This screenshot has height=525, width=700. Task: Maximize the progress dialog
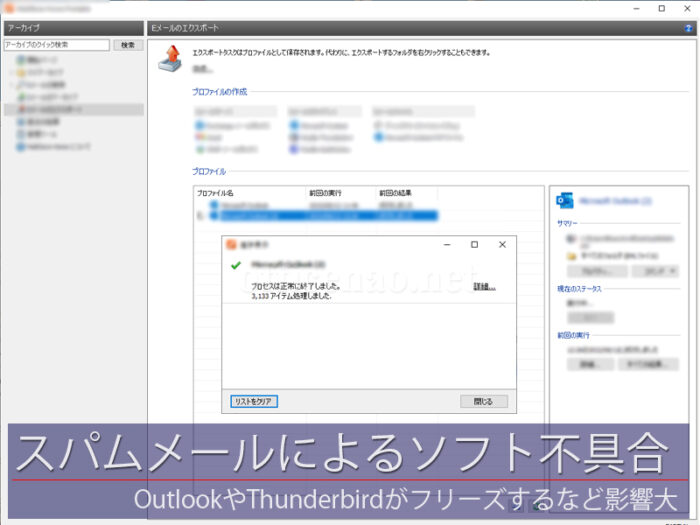click(x=475, y=245)
